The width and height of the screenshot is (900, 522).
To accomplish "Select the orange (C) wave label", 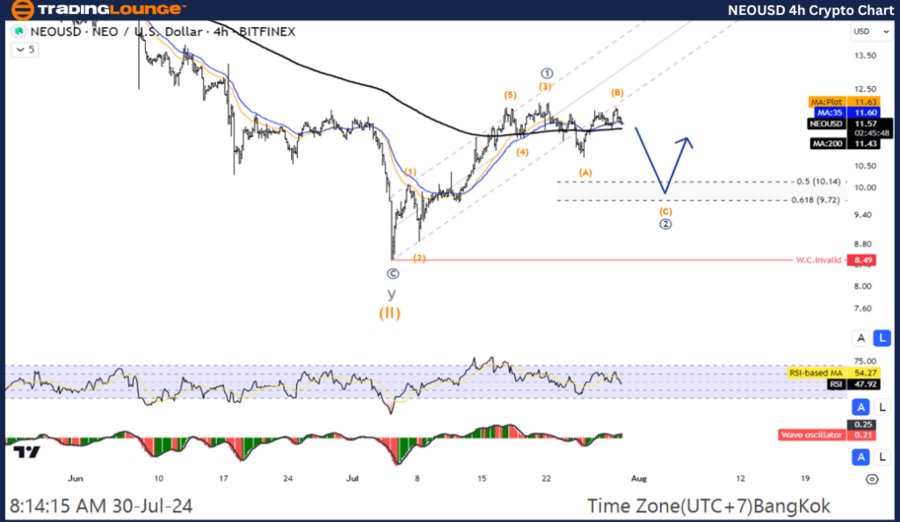I will [665, 211].
